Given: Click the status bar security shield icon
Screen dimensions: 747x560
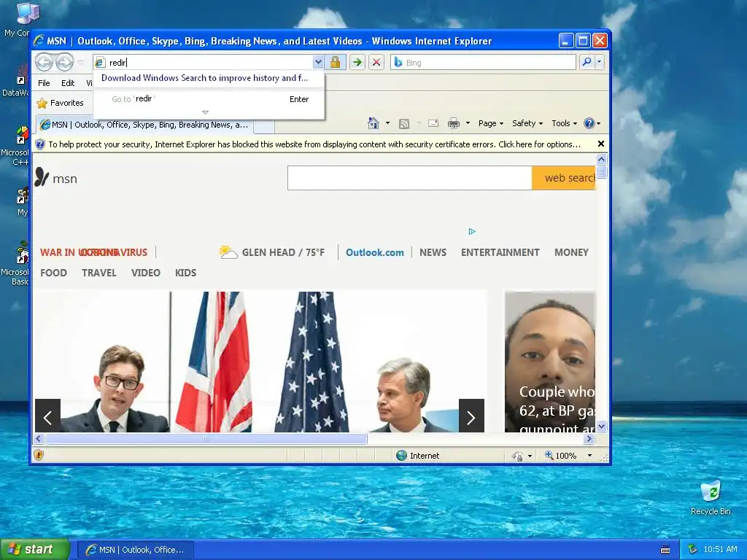Looking at the screenshot, I should 39,455.
